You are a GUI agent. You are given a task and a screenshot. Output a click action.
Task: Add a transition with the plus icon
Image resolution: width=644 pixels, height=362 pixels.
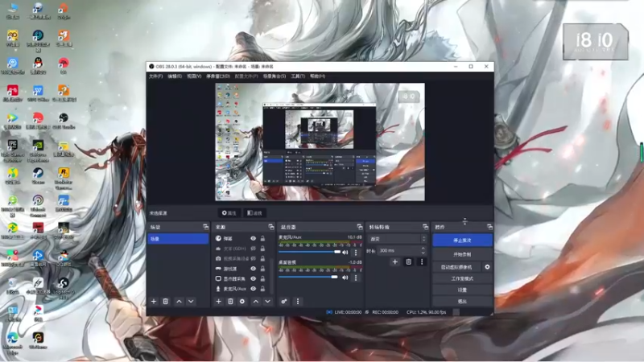[394, 262]
